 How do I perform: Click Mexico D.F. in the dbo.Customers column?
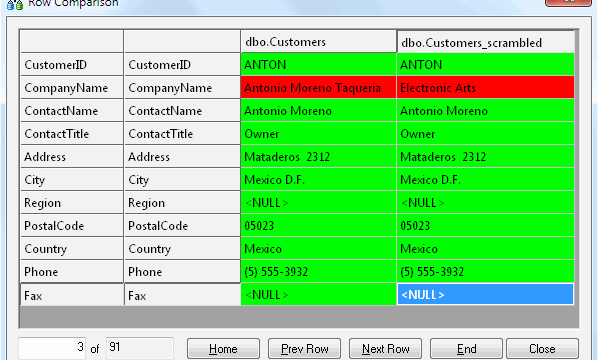pos(318,179)
